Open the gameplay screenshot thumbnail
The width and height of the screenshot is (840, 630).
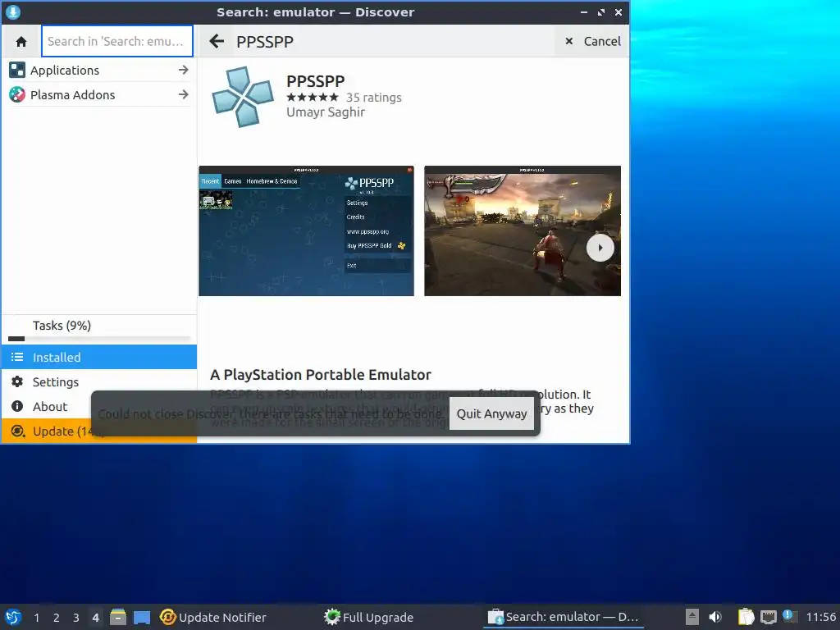[x=523, y=231]
